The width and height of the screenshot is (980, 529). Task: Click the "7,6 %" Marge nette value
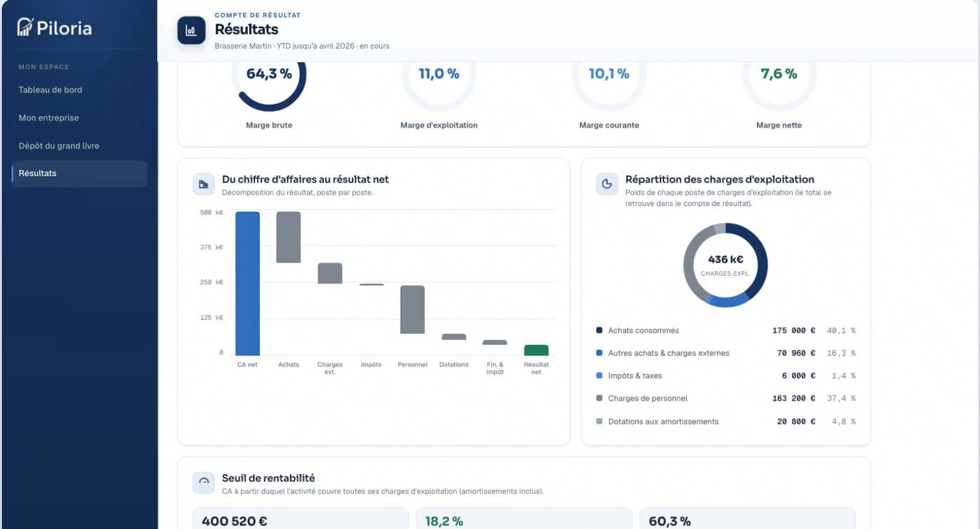[779, 73]
